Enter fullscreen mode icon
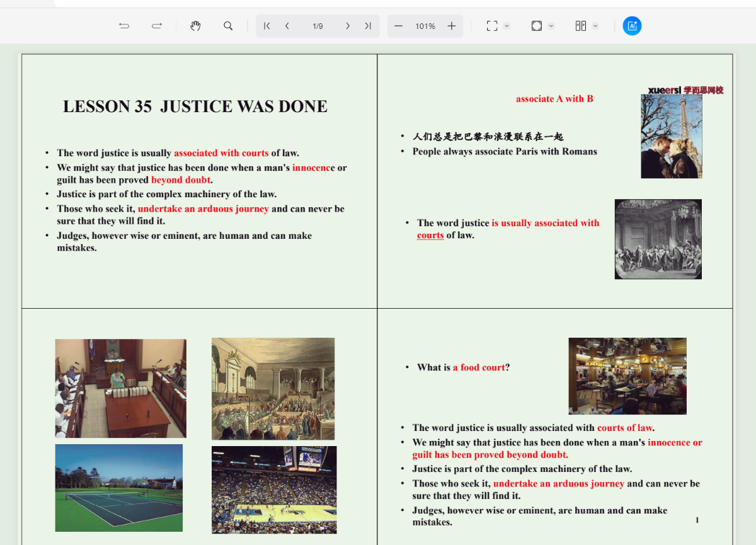The width and height of the screenshot is (756, 545). point(492,26)
